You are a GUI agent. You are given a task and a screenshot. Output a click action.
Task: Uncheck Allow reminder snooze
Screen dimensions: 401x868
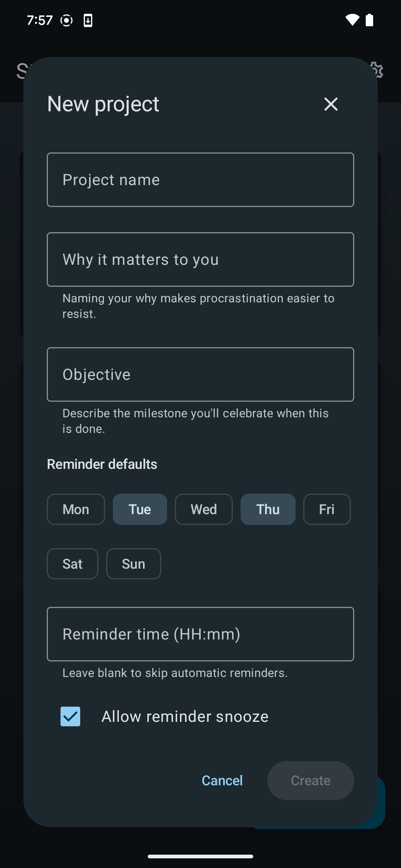[x=71, y=716]
